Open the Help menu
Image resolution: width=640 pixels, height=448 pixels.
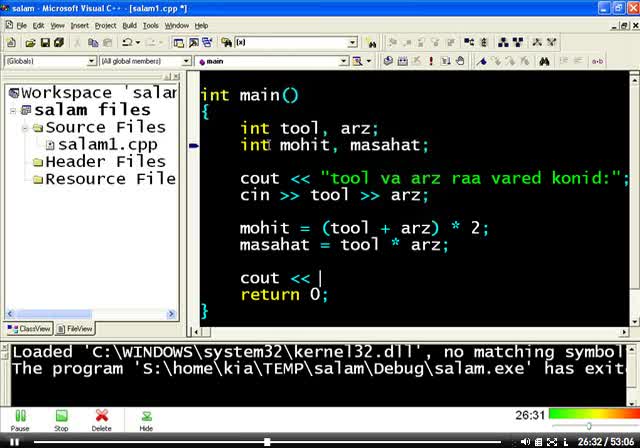201,26
